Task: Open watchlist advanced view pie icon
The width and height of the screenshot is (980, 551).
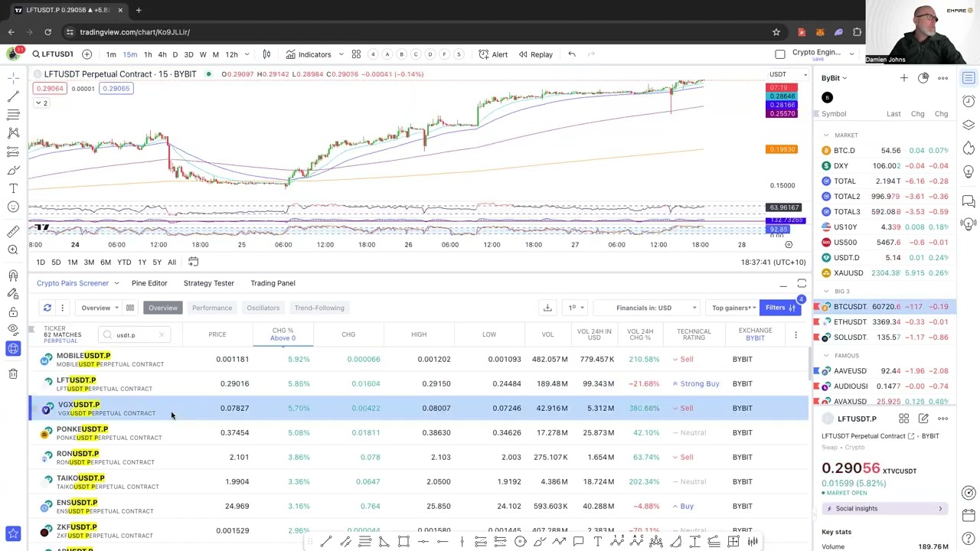Action: (x=923, y=78)
